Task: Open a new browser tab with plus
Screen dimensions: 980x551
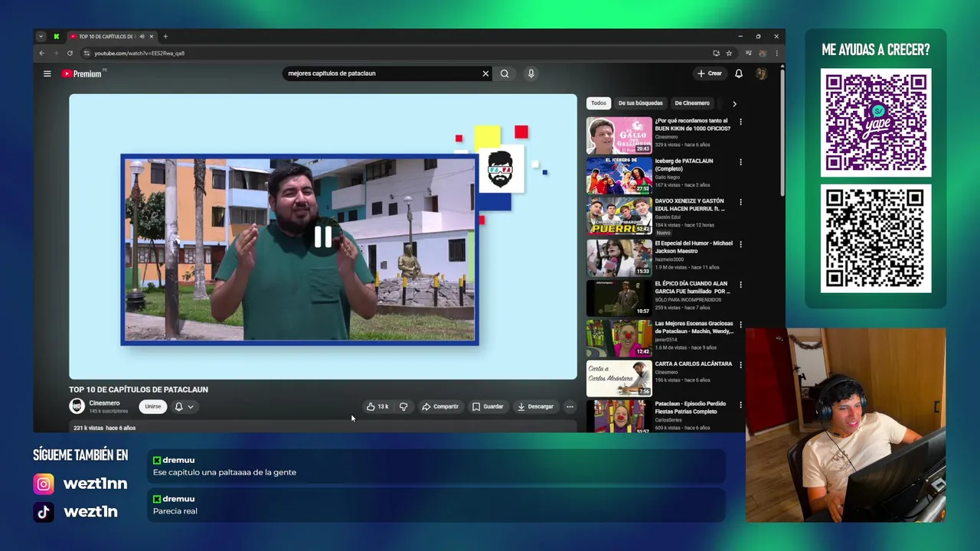Action: (165, 36)
